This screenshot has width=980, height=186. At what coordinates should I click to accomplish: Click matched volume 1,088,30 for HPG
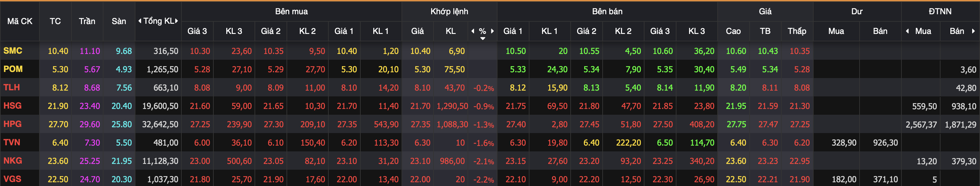(452, 124)
